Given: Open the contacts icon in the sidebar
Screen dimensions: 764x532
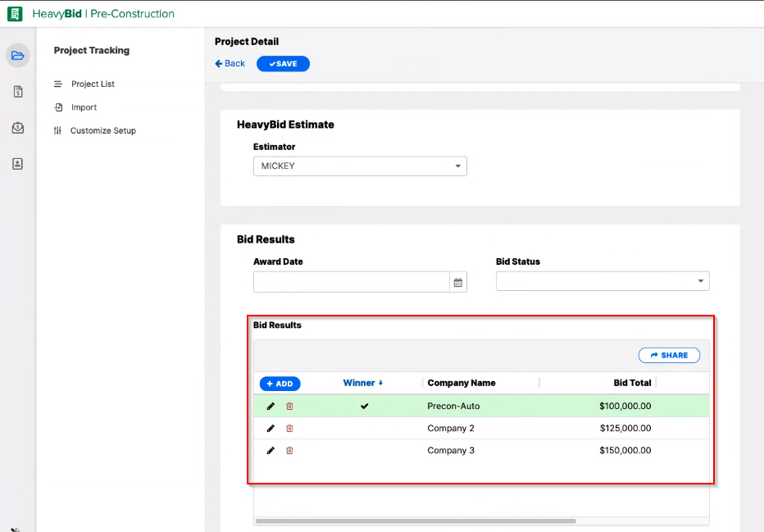Looking at the screenshot, I should 18,163.
